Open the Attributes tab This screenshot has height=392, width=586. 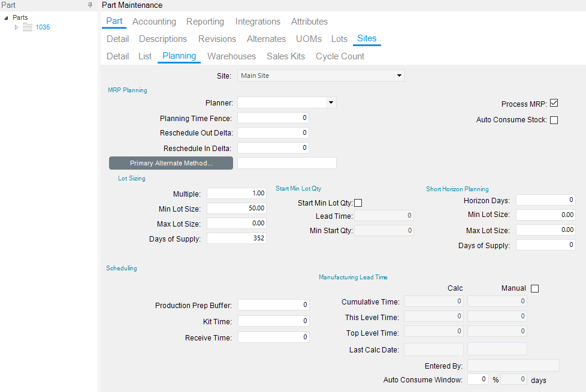pos(309,22)
